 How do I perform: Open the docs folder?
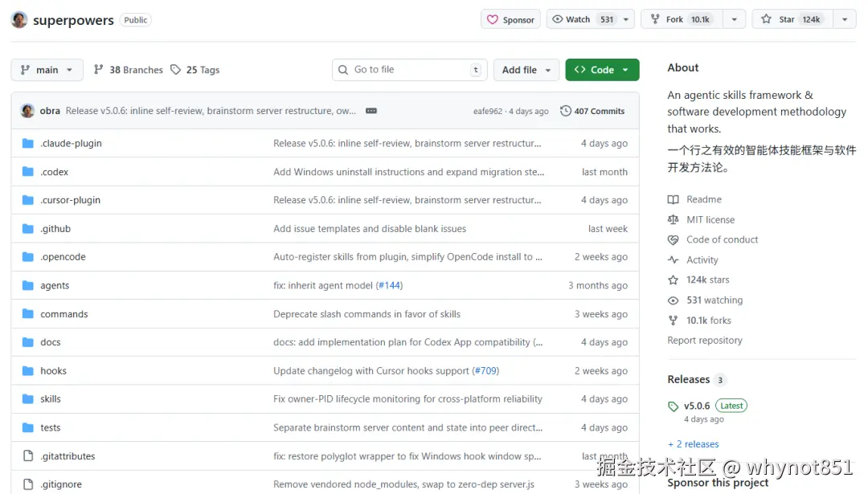tap(51, 342)
